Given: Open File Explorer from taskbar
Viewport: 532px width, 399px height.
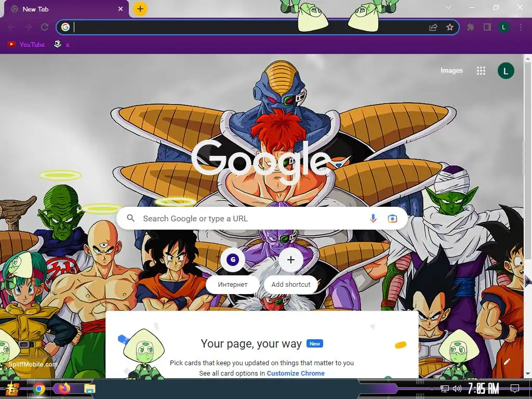Looking at the screenshot, I should point(90,389).
